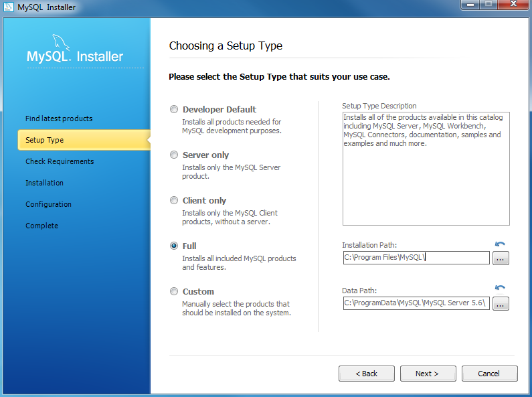The image size is (532, 397).
Task: Select the Developer Default setup type
Action: (x=174, y=109)
